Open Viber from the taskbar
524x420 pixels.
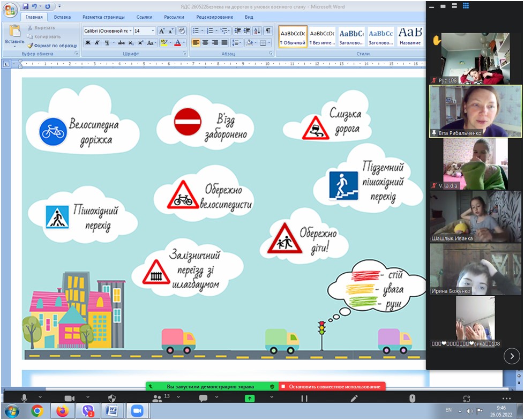(x=88, y=411)
